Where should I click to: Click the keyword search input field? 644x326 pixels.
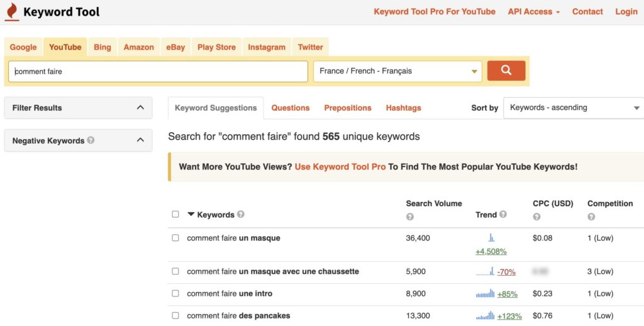(x=158, y=71)
